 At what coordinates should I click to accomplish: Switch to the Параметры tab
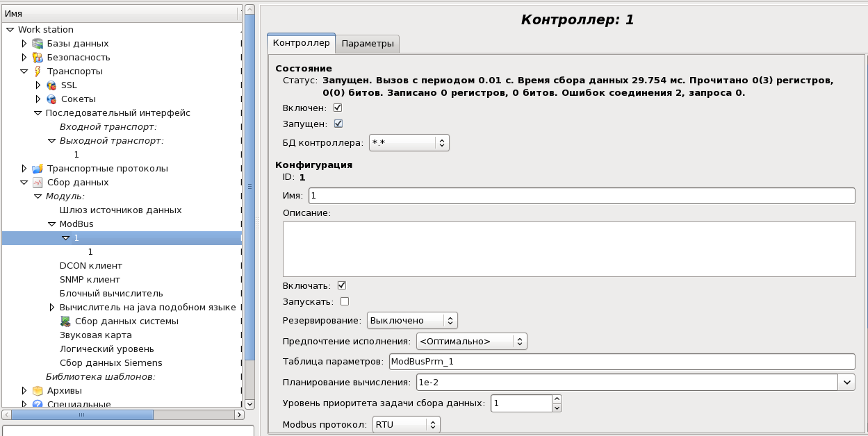pyautogui.click(x=368, y=44)
